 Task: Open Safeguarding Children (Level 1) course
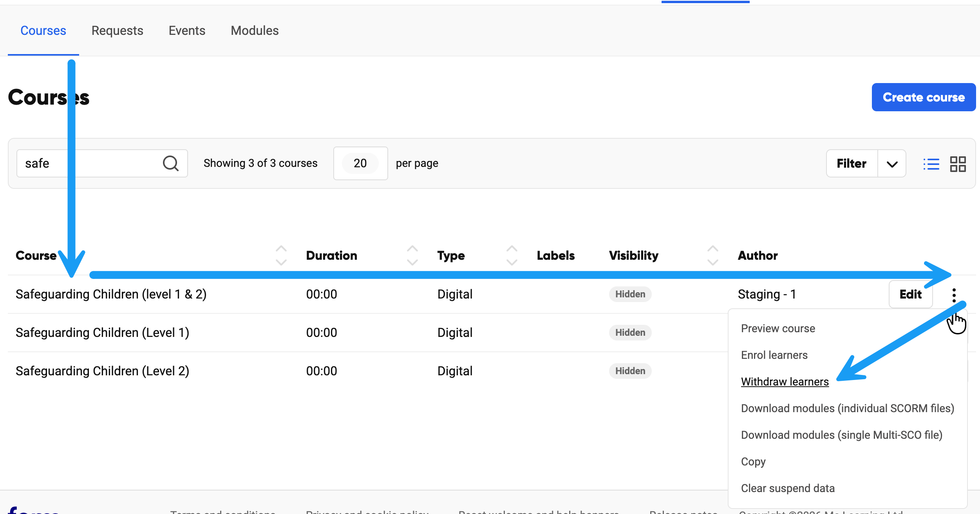click(x=102, y=333)
